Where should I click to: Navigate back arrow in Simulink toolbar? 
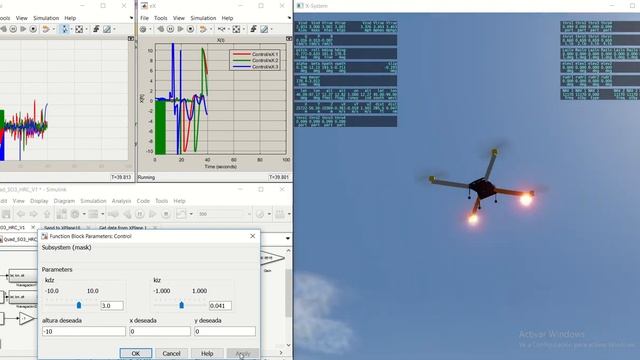pos(20,214)
